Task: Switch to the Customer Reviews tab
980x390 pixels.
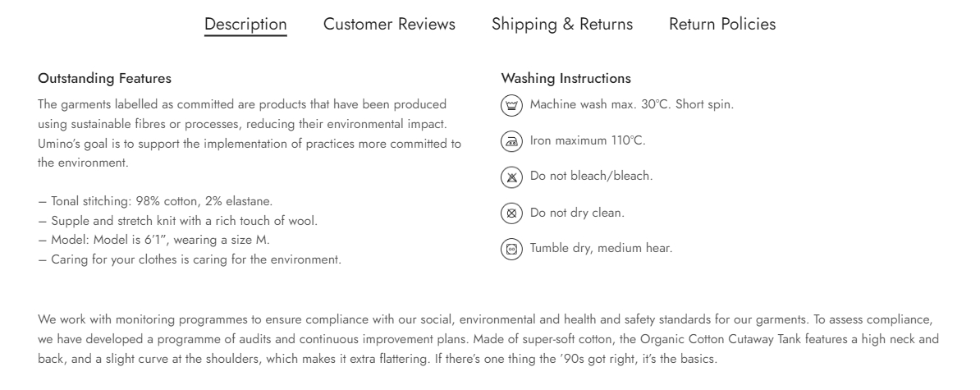Action: 389,25
